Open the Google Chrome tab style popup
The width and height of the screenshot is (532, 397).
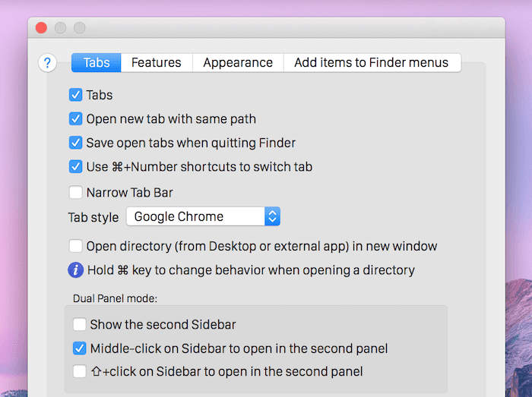[x=203, y=216]
